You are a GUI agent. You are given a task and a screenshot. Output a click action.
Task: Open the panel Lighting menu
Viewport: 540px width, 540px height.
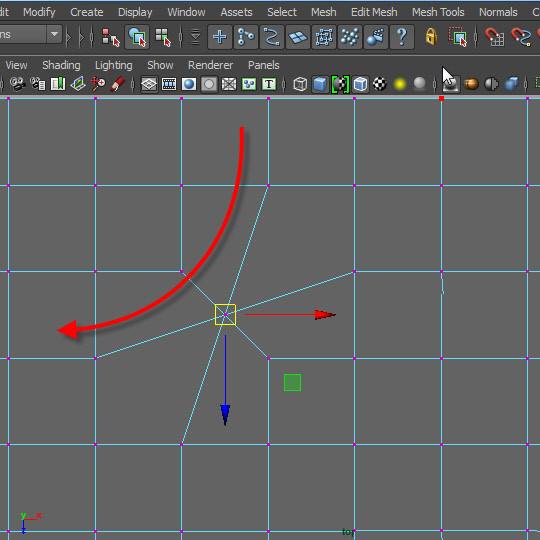[114, 65]
